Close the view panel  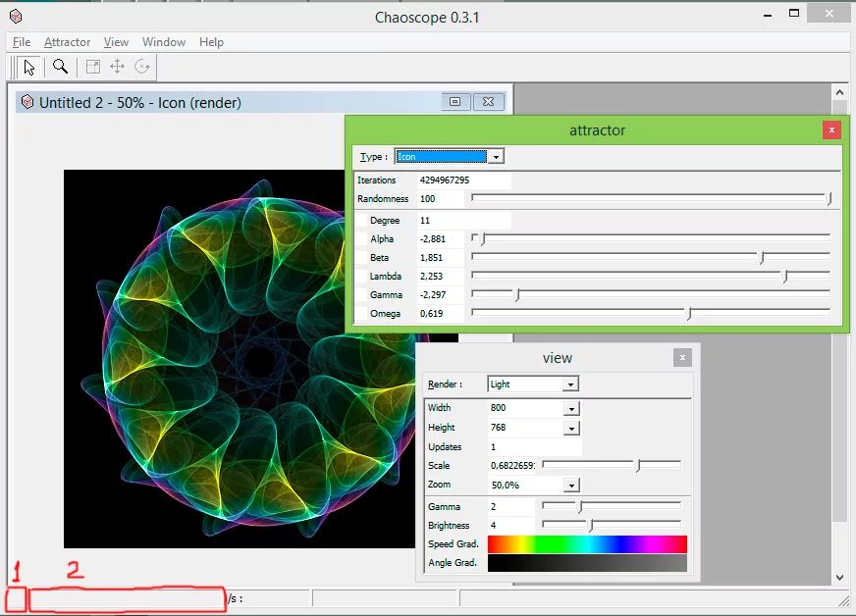coord(682,357)
